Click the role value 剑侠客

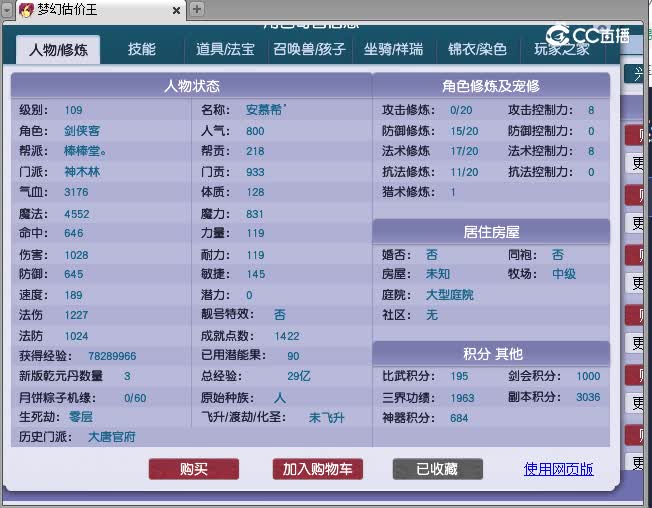82,131
